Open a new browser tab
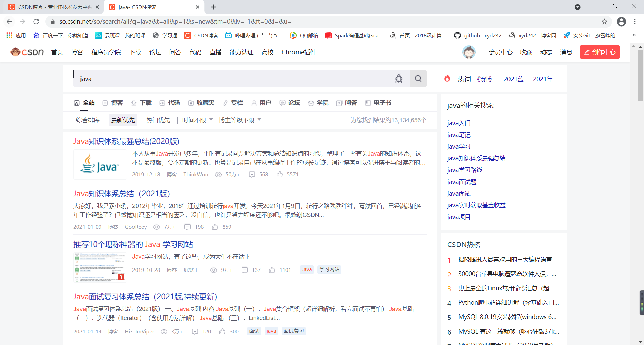The width and height of the screenshot is (644, 345). click(x=213, y=7)
